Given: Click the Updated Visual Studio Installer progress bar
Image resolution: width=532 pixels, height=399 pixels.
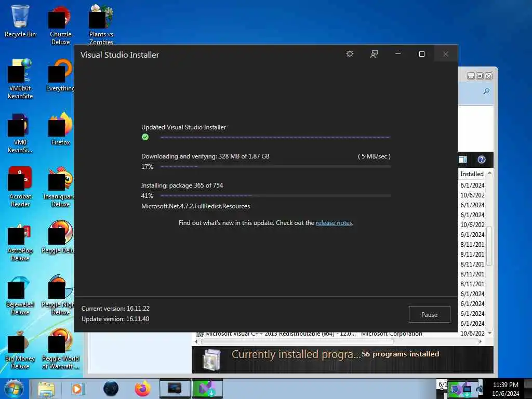Looking at the screenshot, I should pos(275,137).
